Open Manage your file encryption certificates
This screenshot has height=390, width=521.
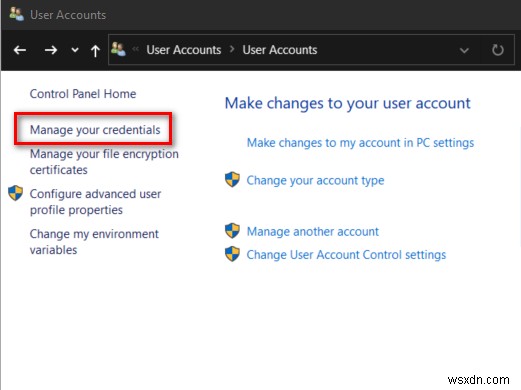tap(104, 162)
